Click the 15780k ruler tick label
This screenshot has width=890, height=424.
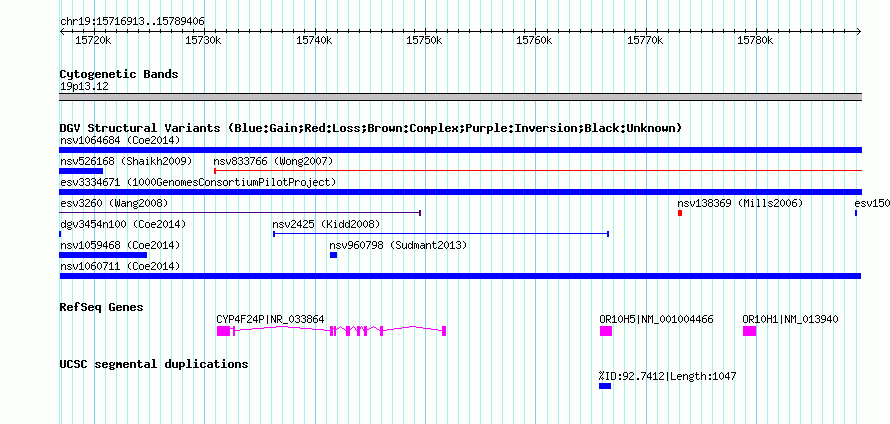755,41
